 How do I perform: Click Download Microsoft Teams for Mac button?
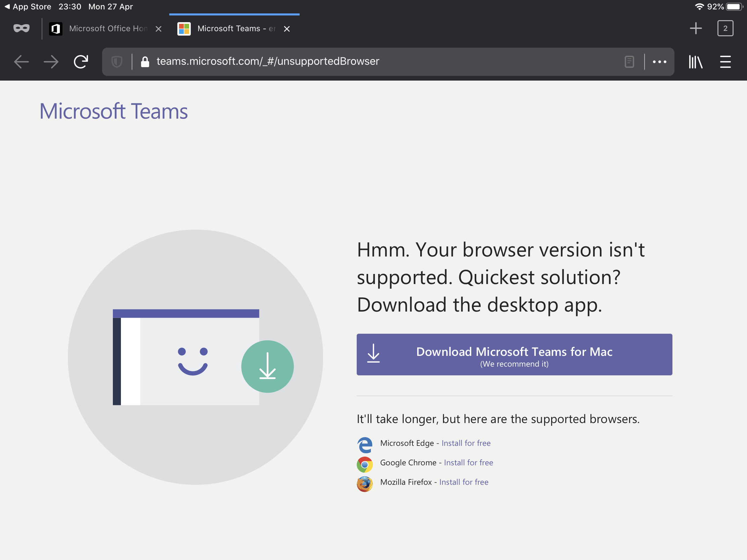514,355
